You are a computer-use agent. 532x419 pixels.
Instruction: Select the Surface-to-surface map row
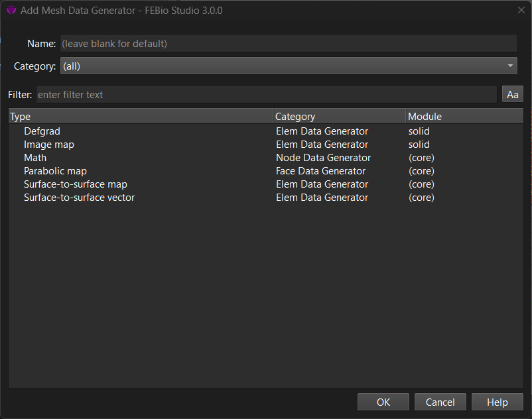pyautogui.click(x=265, y=184)
